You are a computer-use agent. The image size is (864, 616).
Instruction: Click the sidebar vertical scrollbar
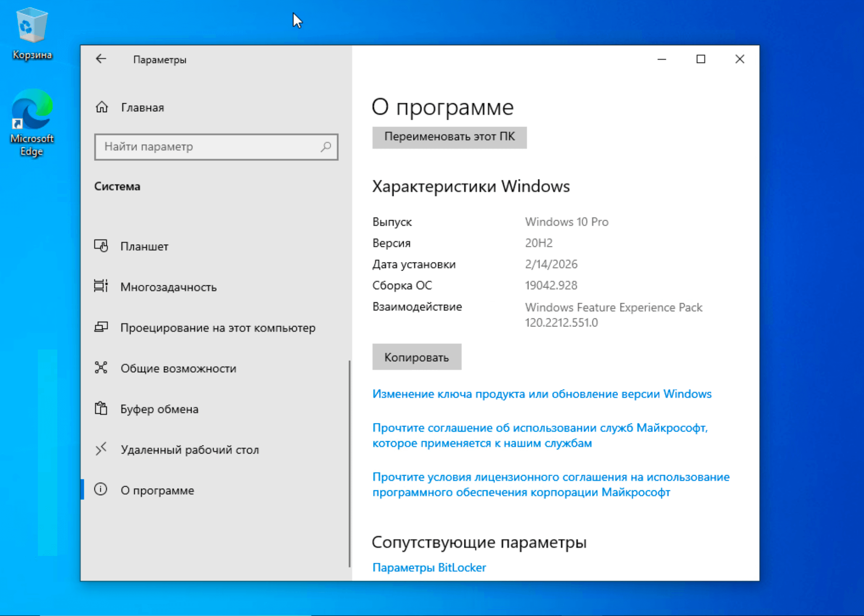pos(349,464)
